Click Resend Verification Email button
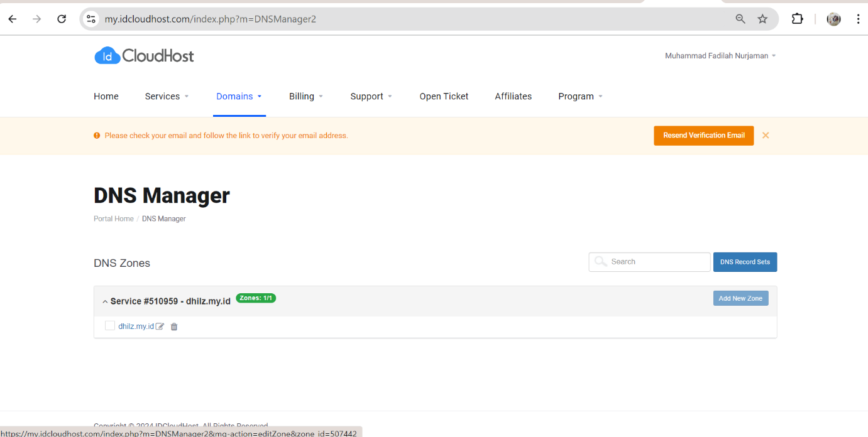The image size is (868, 437). 704,136
